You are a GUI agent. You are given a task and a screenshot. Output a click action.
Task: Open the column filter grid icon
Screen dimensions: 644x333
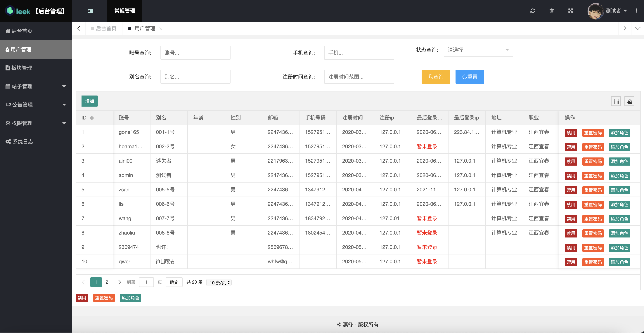616,101
